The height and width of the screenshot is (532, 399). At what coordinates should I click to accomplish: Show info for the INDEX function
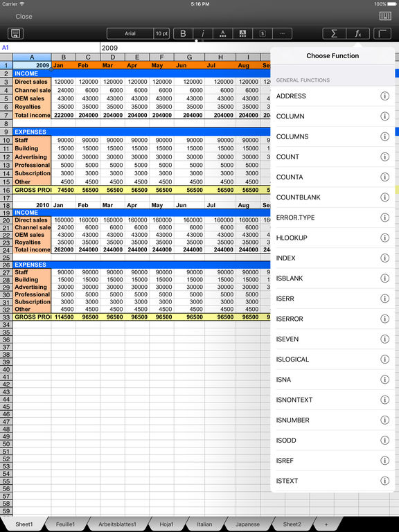[x=384, y=258]
